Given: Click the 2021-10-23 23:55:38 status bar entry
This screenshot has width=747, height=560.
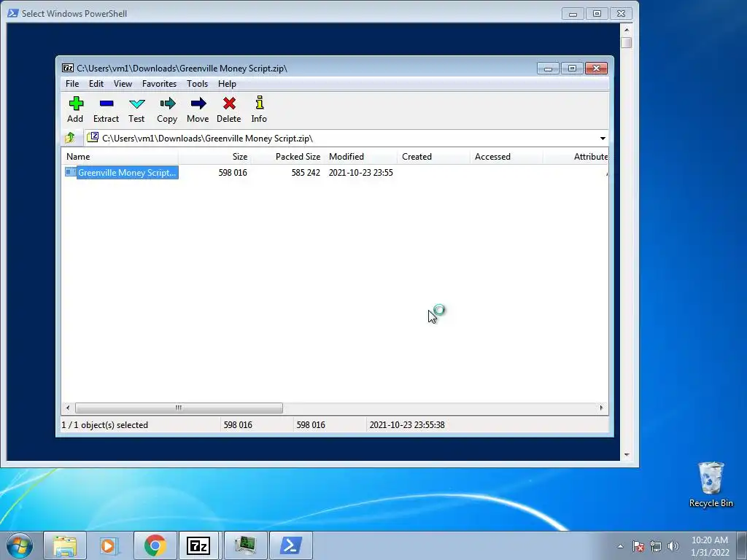Looking at the screenshot, I should [407, 425].
